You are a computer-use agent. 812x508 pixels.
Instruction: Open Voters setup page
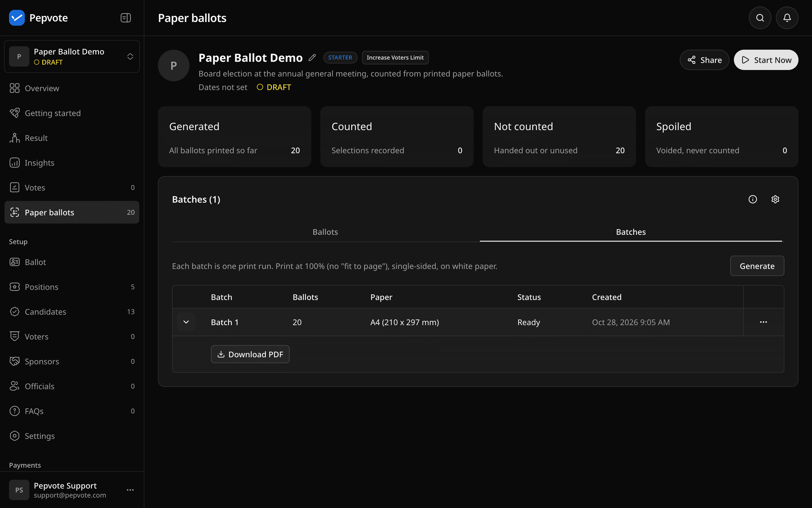72,337
